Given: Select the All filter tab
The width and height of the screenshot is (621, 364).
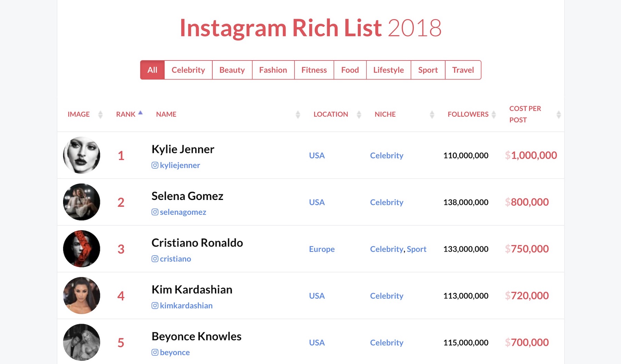Looking at the screenshot, I should coord(152,70).
